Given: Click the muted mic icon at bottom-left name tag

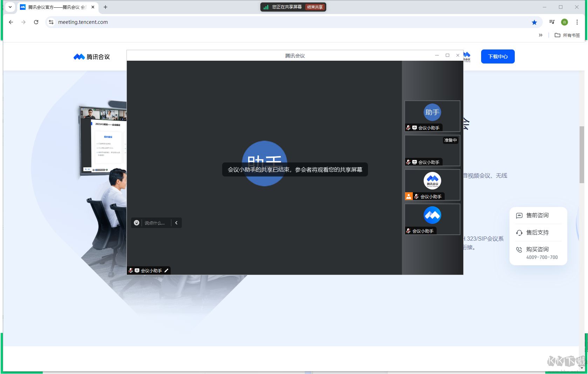Looking at the screenshot, I should [131, 271].
